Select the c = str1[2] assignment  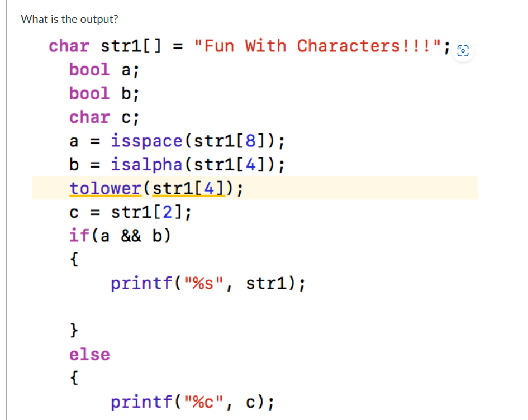coord(131,212)
